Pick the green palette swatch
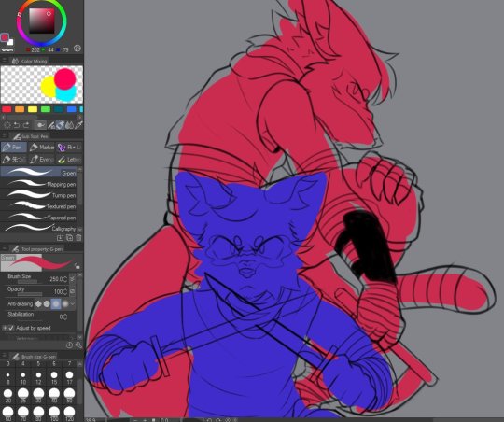The height and width of the screenshot is (422, 504). (46, 109)
